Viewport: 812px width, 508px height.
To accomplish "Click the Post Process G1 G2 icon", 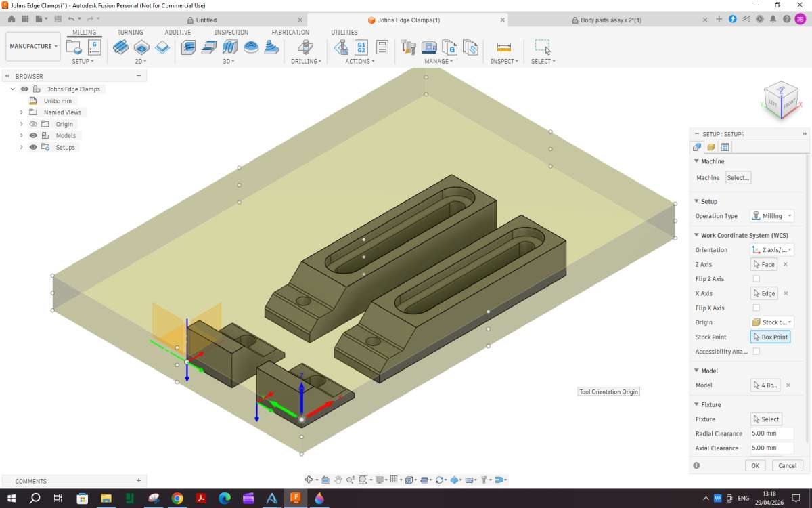I will (x=361, y=47).
